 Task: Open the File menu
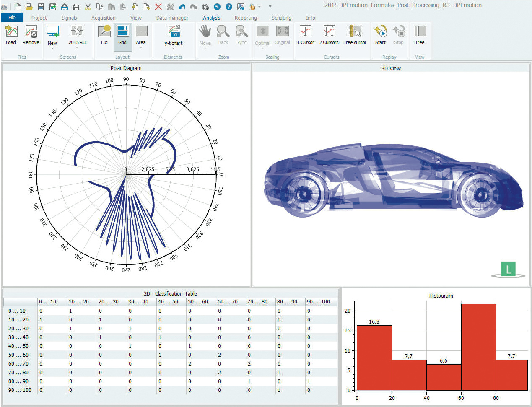(x=12, y=18)
